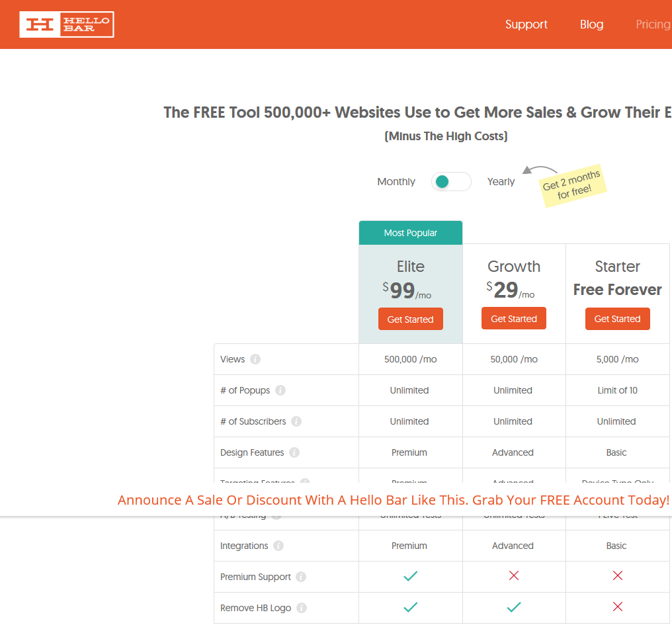Click the info icon next to # of Subscribers
This screenshot has height=631, width=672.
[296, 421]
